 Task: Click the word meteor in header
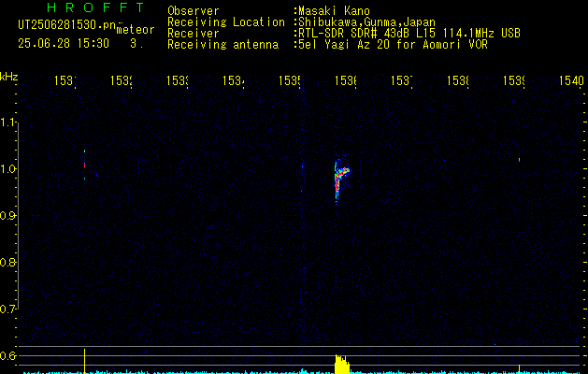click(136, 30)
